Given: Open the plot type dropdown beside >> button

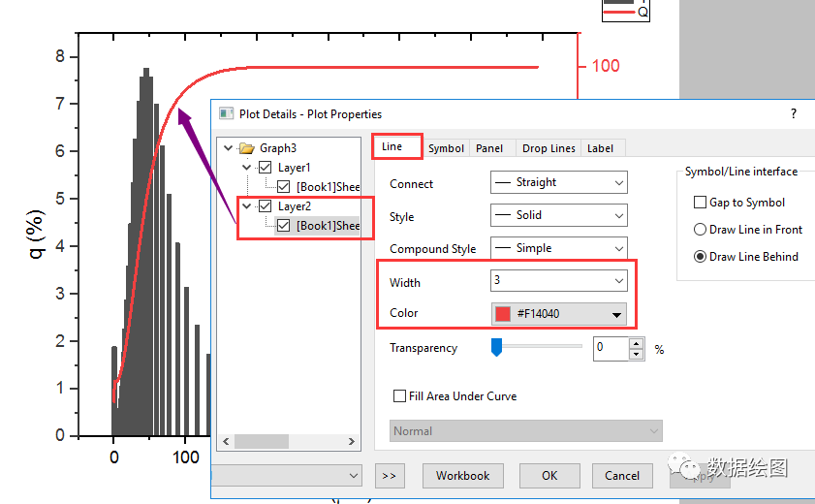Looking at the screenshot, I should tap(286, 476).
